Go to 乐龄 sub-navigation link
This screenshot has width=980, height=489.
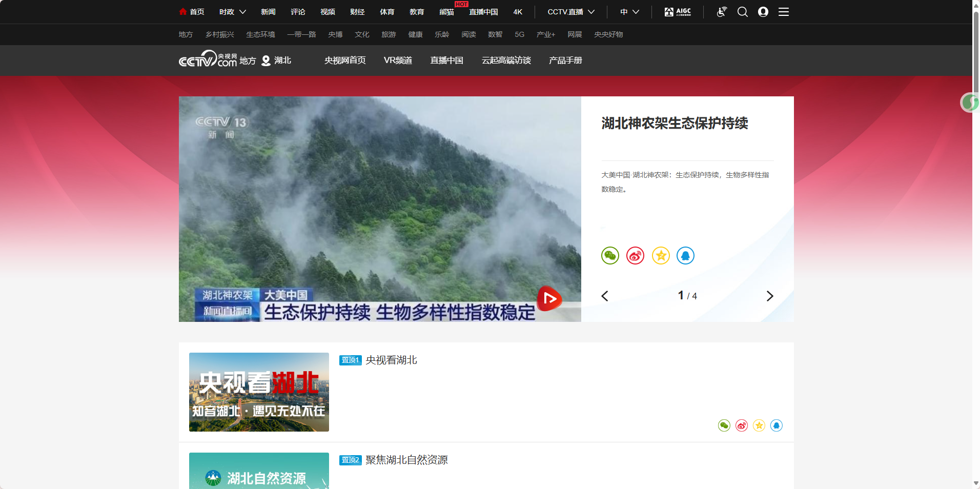(442, 34)
